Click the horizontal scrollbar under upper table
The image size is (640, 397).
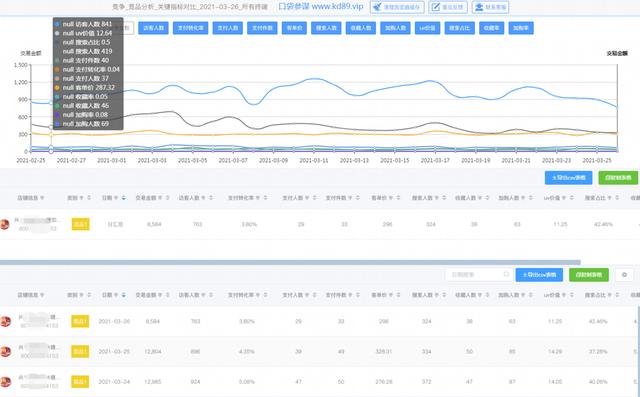tap(290, 262)
